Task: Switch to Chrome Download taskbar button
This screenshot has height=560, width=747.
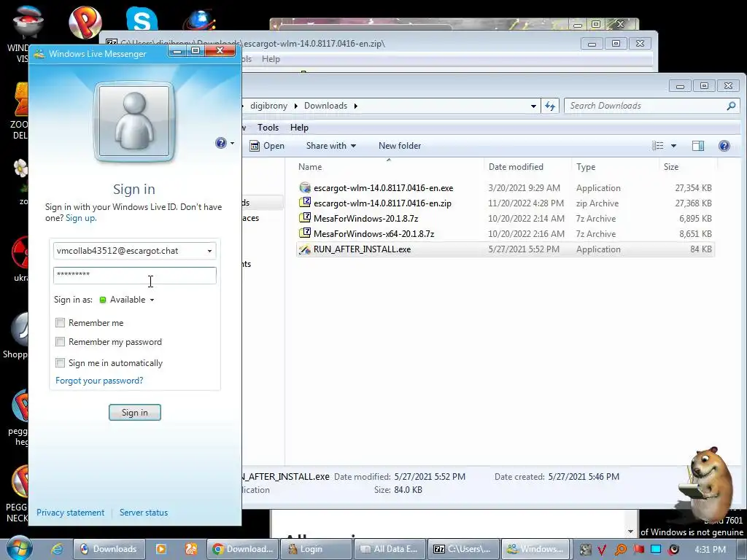Action: click(243, 549)
